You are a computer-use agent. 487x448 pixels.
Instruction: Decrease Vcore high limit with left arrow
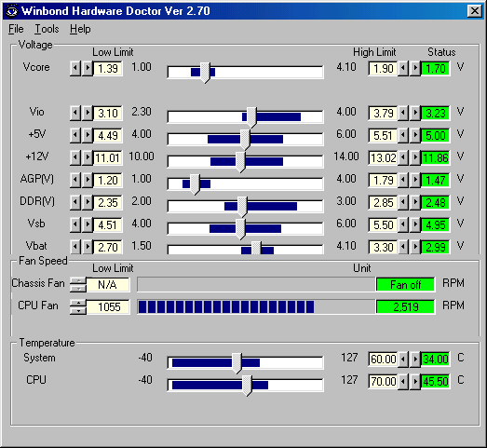click(x=403, y=68)
